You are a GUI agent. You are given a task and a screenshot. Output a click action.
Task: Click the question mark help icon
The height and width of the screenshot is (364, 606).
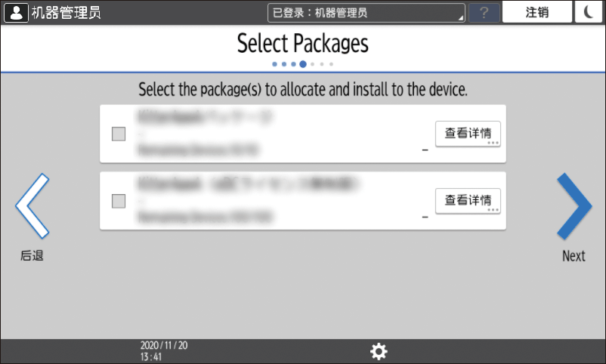pyautogui.click(x=484, y=13)
